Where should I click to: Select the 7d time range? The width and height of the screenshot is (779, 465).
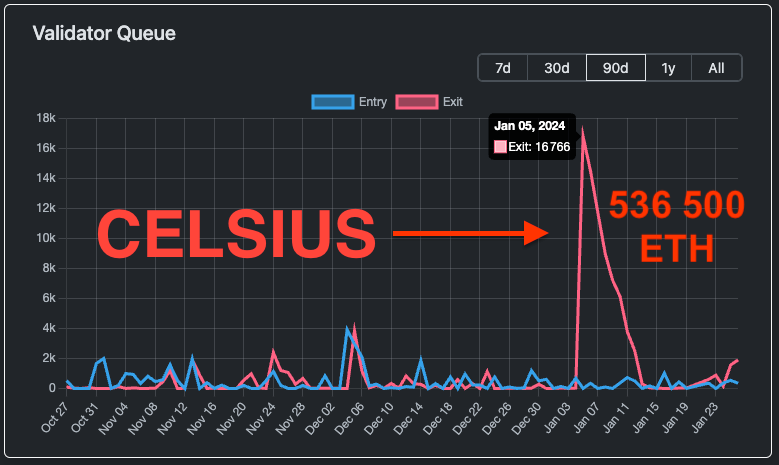pyautogui.click(x=503, y=68)
